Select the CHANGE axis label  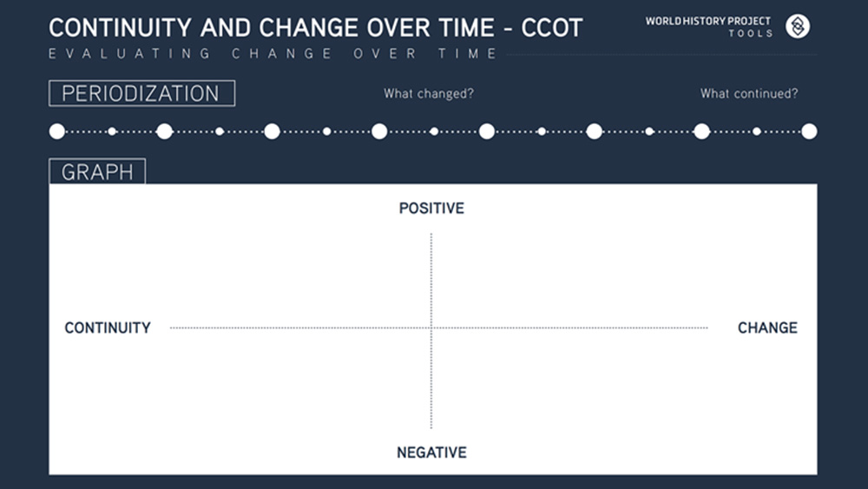[767, 327]
